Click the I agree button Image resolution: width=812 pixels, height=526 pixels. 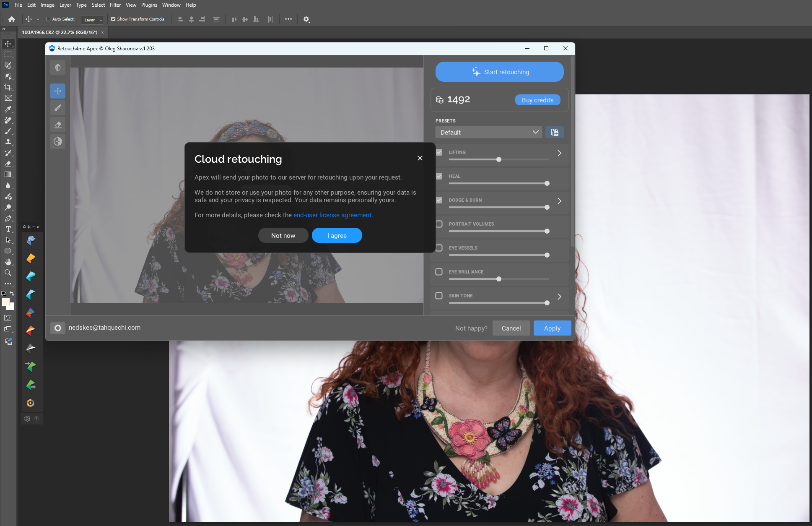337,236
